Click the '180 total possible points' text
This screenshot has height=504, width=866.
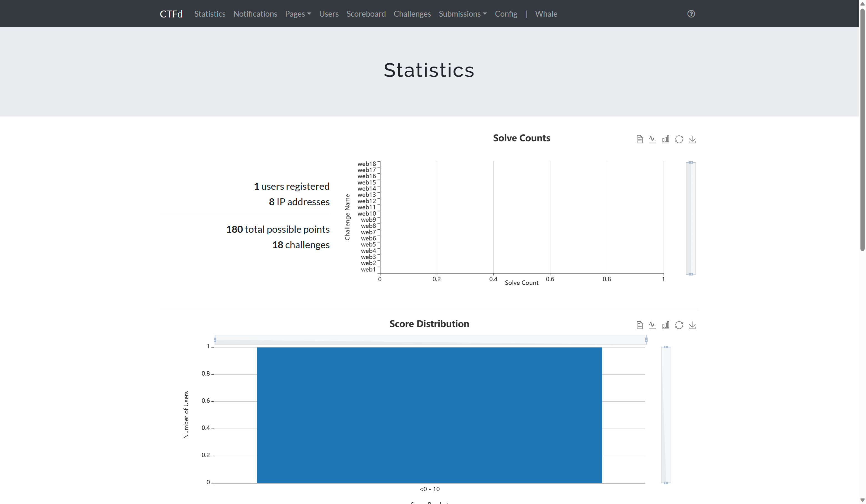278,229
